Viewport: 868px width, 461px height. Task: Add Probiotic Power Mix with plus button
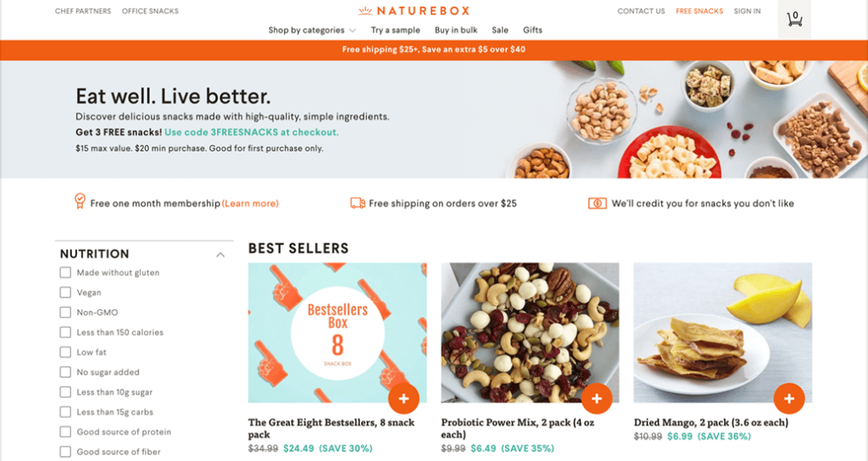(596, 398)
